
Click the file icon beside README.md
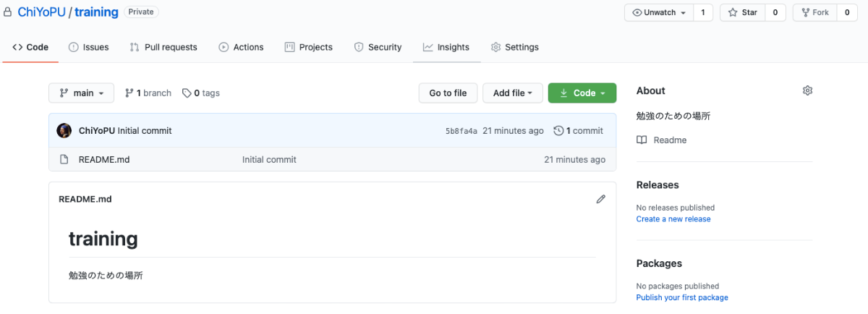[64, 159]
